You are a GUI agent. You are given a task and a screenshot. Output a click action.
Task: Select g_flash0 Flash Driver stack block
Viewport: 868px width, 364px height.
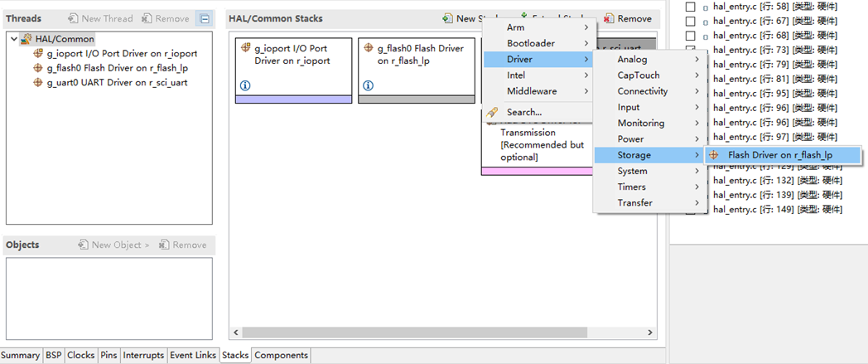417,70
